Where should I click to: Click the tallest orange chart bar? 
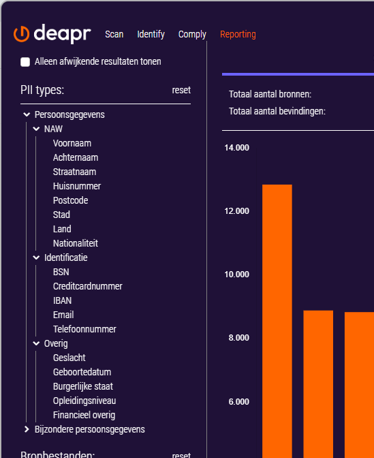(277, 321)
